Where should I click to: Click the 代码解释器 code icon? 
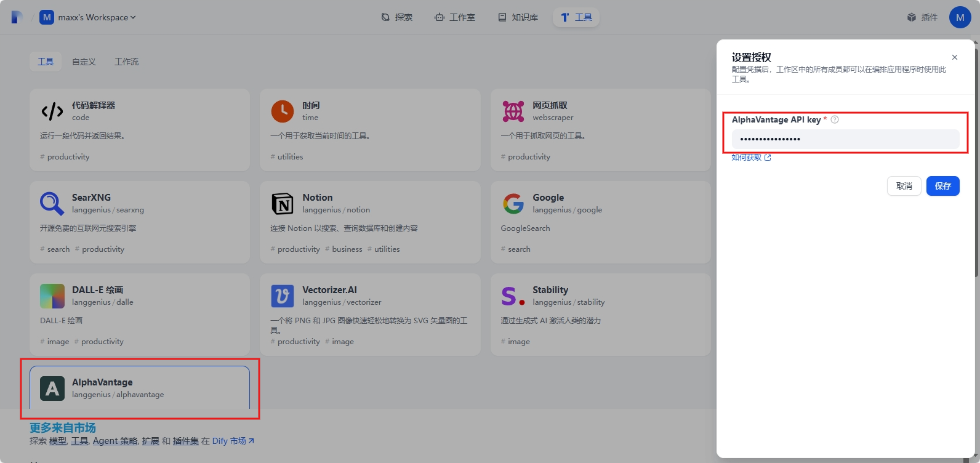pyautogui.click(x=52, y=111)
